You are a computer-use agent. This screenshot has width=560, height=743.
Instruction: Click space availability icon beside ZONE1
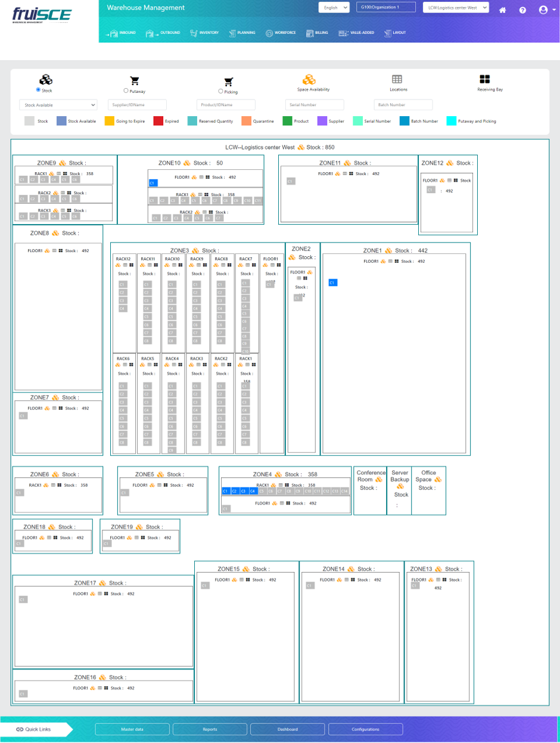pos(388,251)
